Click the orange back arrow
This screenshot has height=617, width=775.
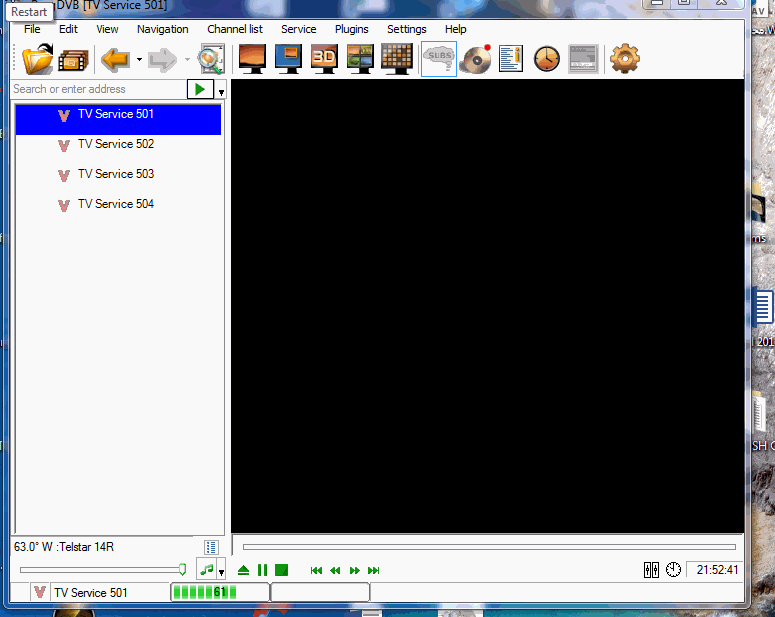[115, 59]
